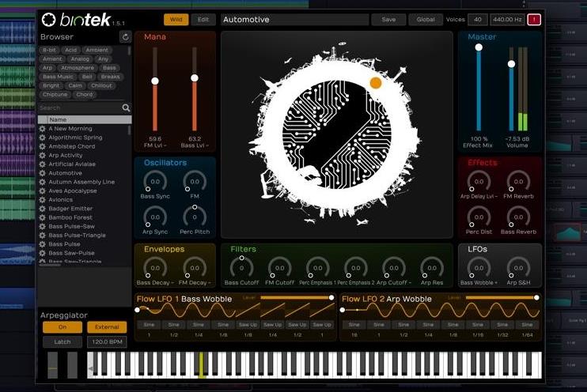Click the FM oscillator knob
587x392 pixels.
195,182
